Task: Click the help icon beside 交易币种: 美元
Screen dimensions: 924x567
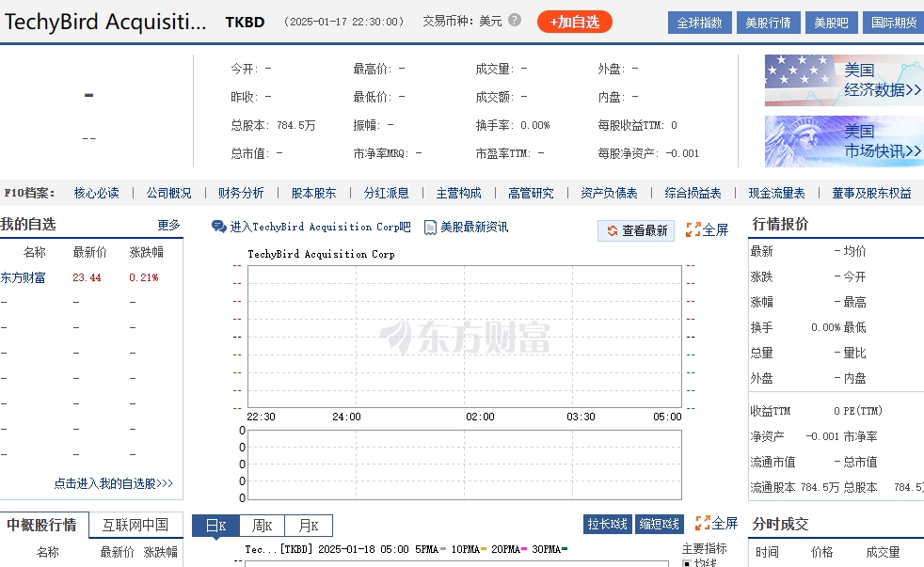Action: click(x=515, y=21)
